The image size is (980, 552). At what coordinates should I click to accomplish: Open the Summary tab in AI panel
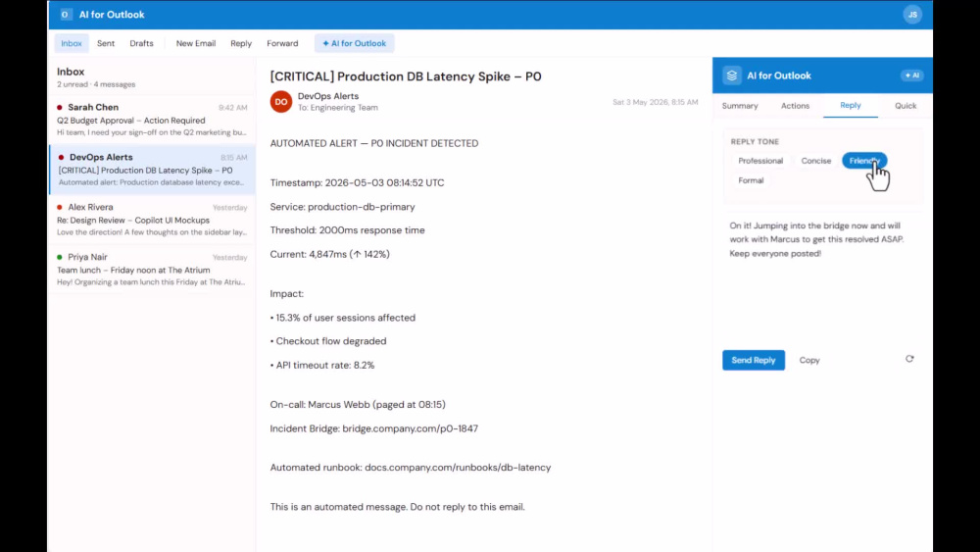[740, 106]
